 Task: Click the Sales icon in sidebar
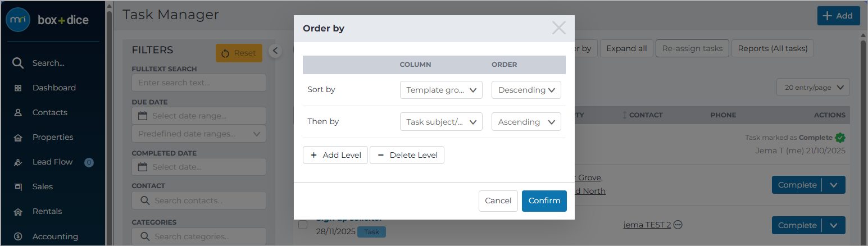click(18, 186)
